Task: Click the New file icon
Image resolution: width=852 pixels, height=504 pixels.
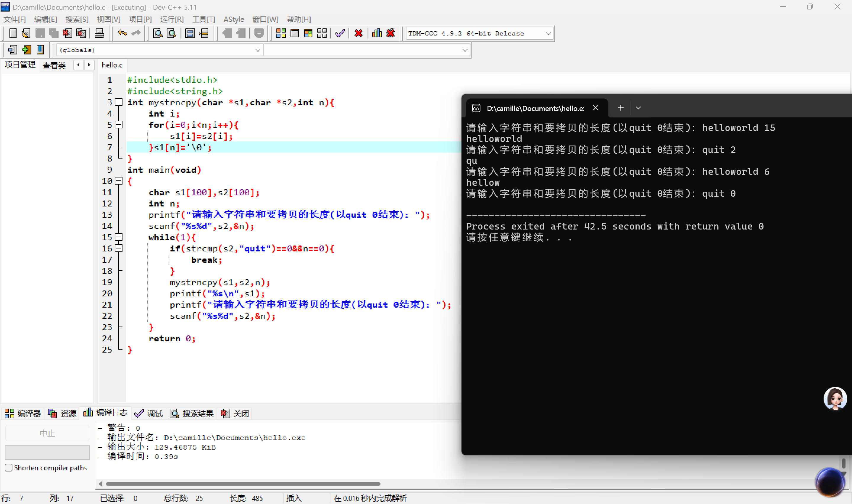Action: pyautogui.click(x=12, y=33)
